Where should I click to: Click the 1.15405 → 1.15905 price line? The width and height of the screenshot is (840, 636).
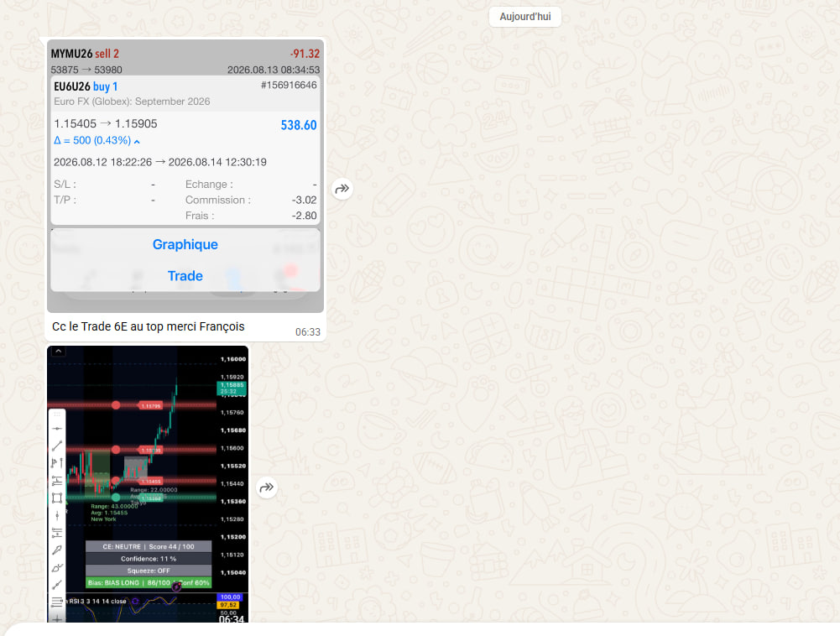pyautogui.click(x=106, y=124)
